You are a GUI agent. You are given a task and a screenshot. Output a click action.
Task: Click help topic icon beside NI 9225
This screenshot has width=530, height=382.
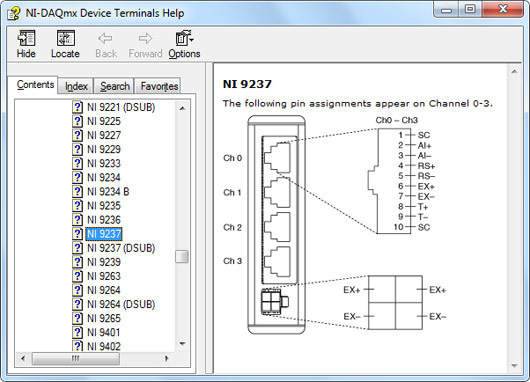(x=77, y=121)
